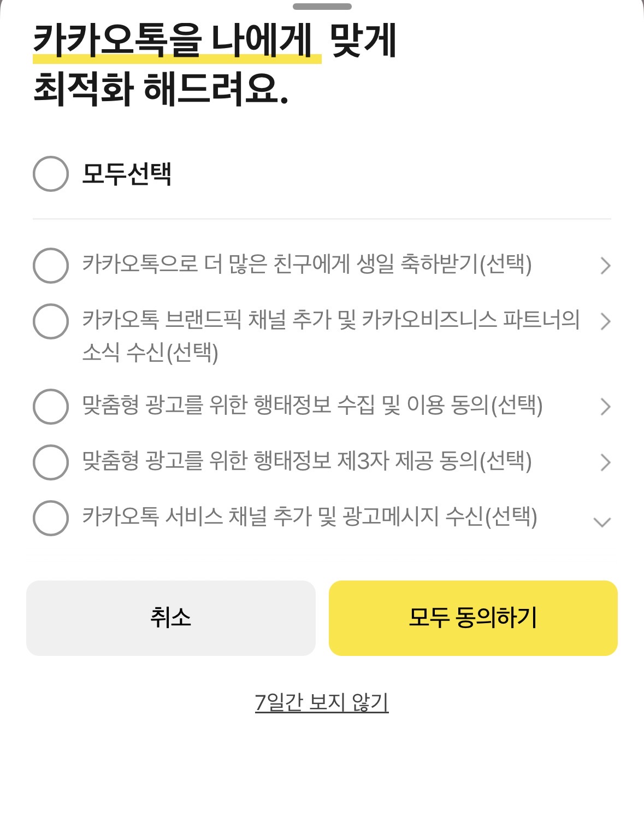
Task: Open details arrow for 행태정보 수집 및 이용
Action: pos(605,407)
